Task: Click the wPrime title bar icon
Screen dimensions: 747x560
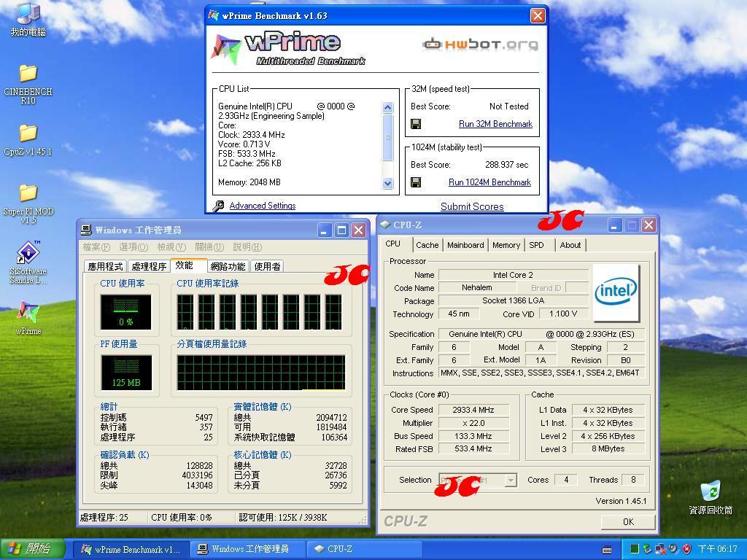Action: [x=214, y=15]
